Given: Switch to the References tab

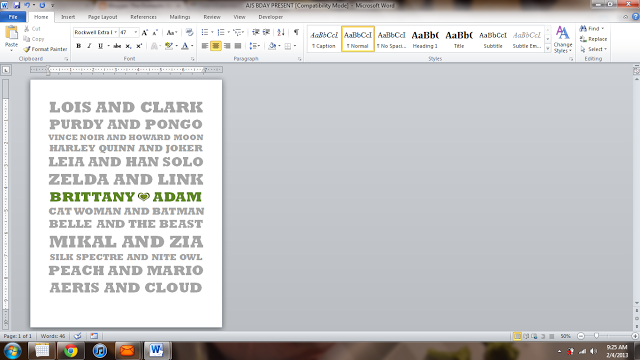Looking at the screenshot, I should 143,17.
